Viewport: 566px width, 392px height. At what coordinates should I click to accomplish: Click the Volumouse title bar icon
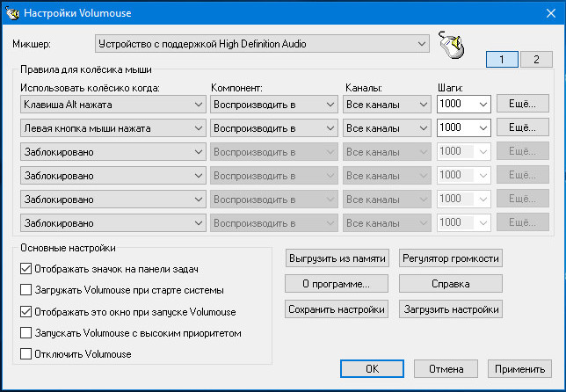click(12, 13)
